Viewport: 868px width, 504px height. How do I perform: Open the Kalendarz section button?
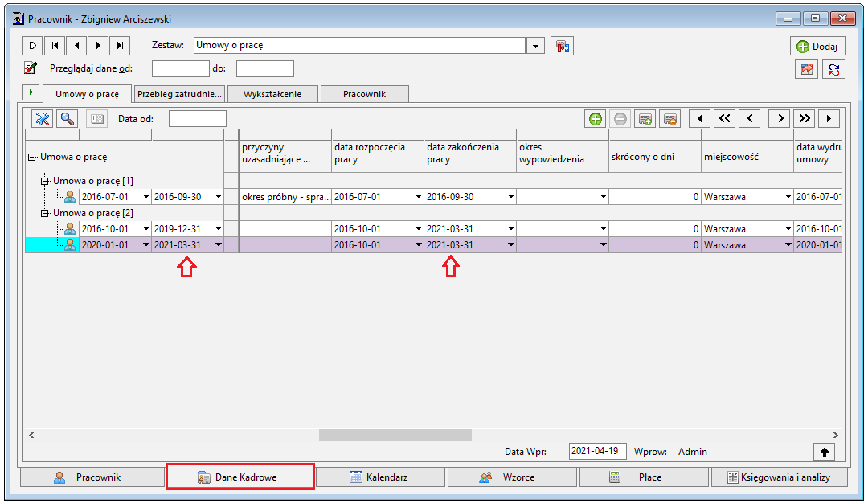379,477
